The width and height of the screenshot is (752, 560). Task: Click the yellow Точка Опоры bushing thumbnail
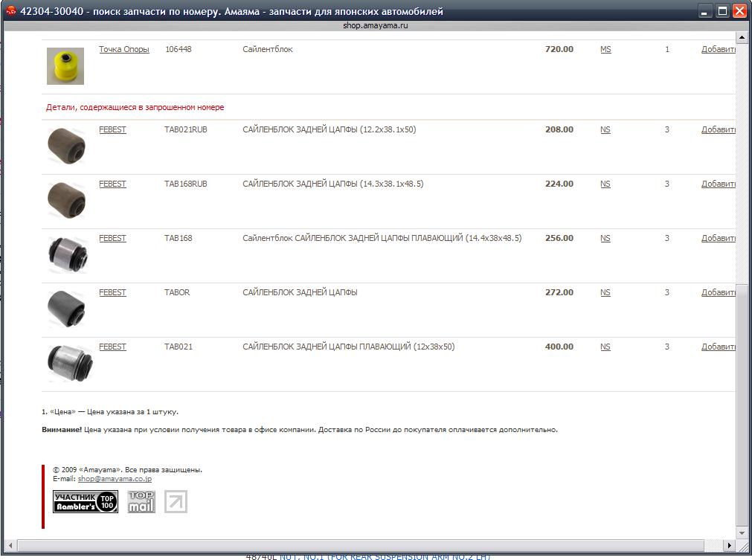65,65
